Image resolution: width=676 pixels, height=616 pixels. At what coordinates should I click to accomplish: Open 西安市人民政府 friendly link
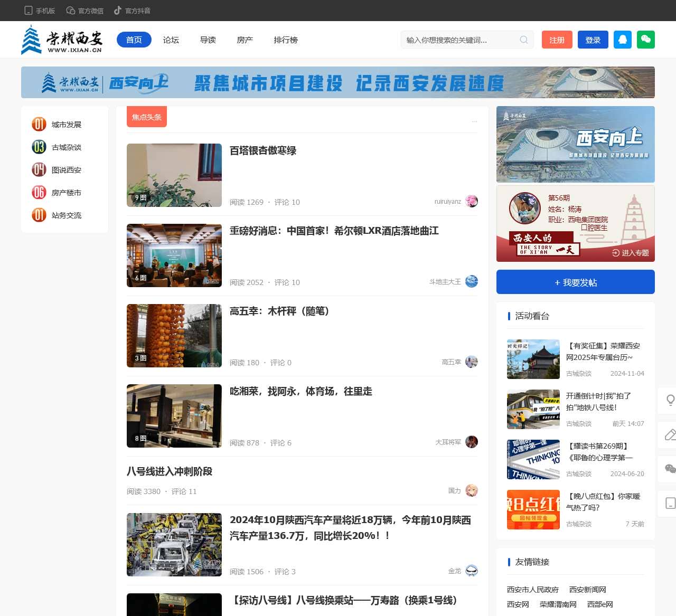(x=532, y=590)
